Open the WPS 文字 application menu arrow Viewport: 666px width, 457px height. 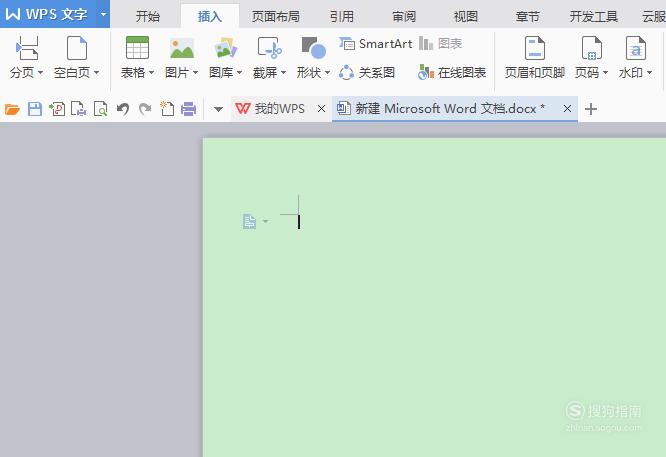(103, 14)
